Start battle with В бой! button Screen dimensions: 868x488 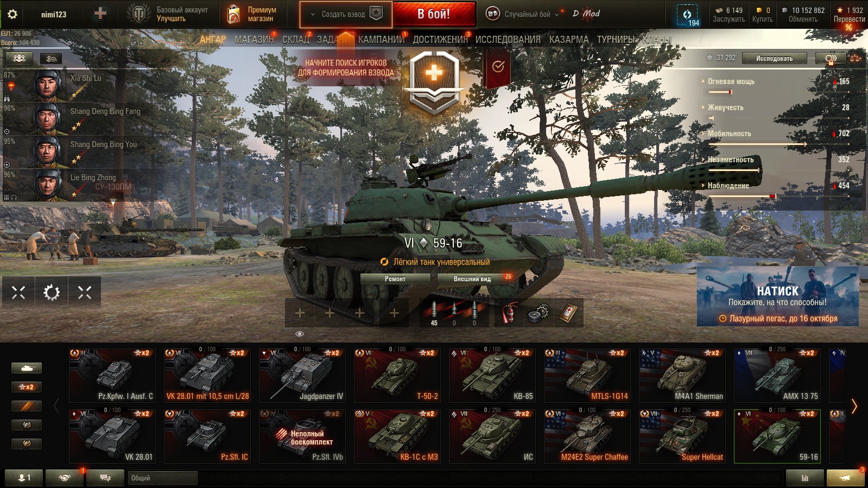click(x=434, y=14)
